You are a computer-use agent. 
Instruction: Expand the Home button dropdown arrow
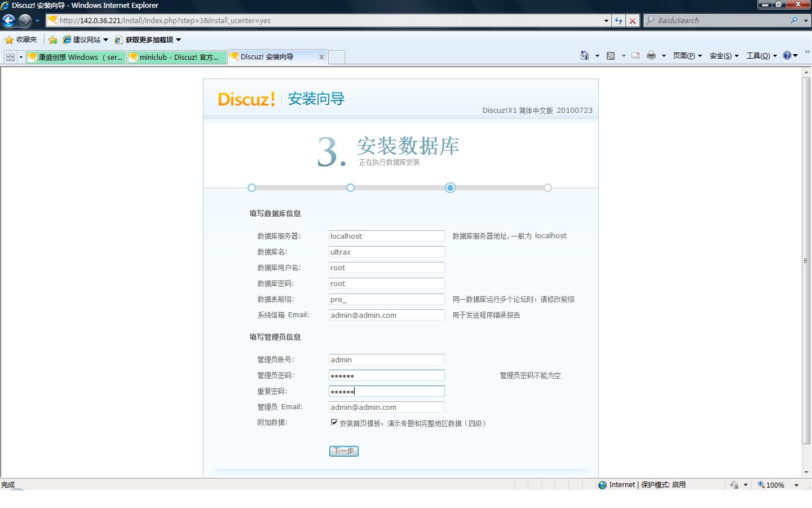pyautogui.click(x=597, y=56)
